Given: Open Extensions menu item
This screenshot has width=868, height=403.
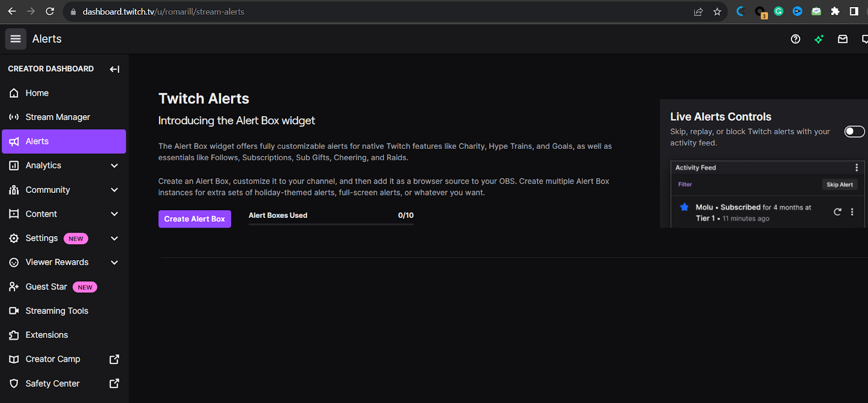Looking at the screenshot, I should 64,335.
